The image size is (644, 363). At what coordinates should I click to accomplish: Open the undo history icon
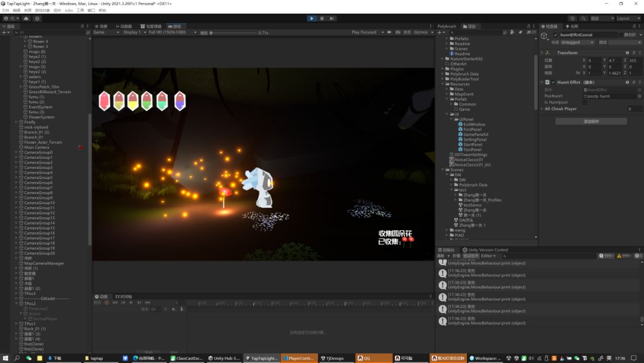(572, 19)
